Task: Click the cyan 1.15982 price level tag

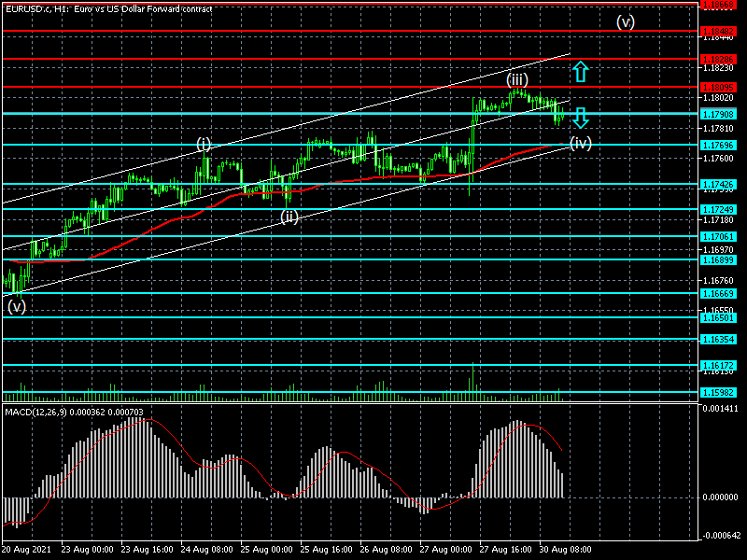Action: (718, 393)
